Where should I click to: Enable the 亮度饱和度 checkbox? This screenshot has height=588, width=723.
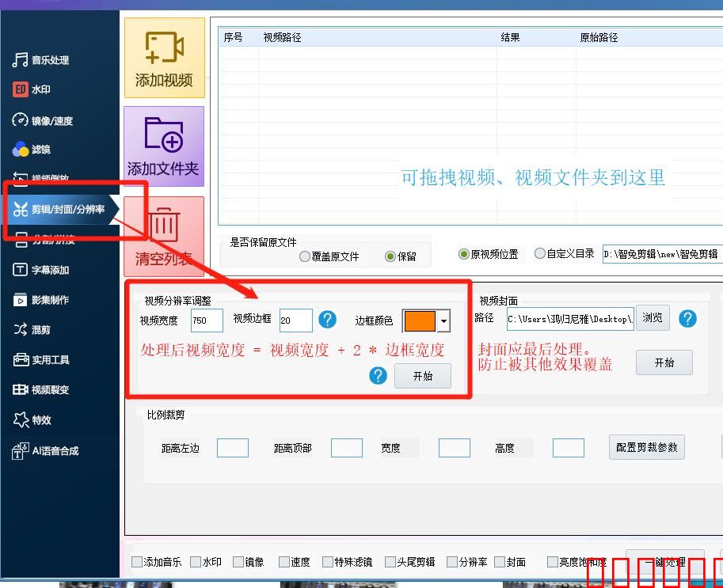(x=553, y=562)
